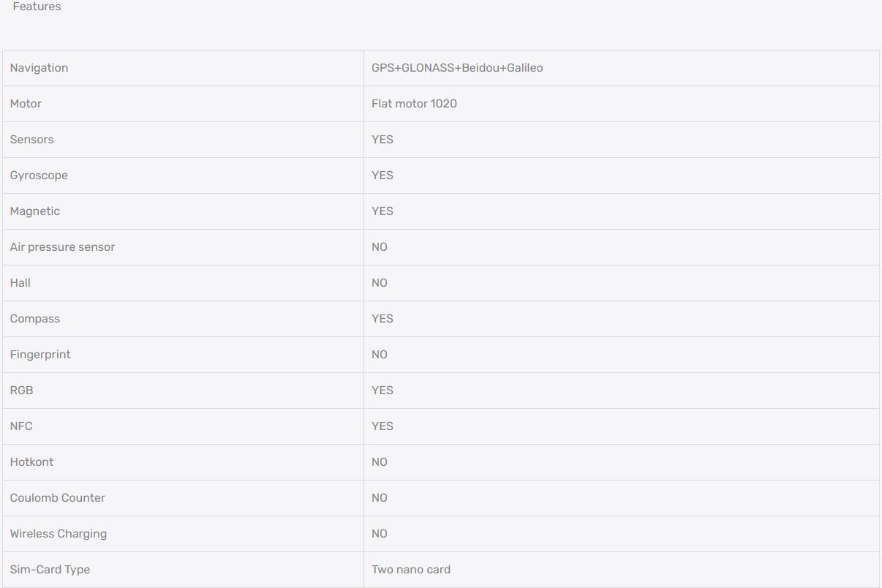Click the RGB YES value
The width and height of the screenshot is (882, 588).
click(x=382, y=391)
